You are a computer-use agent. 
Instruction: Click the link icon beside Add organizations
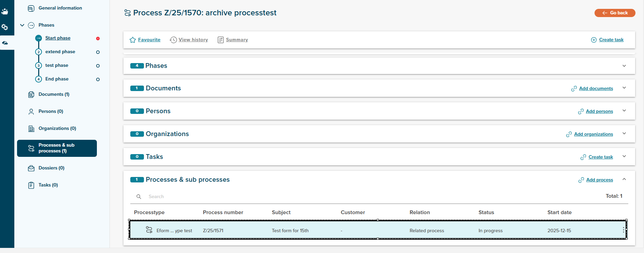pyautogui.click(x=569, y=134)
